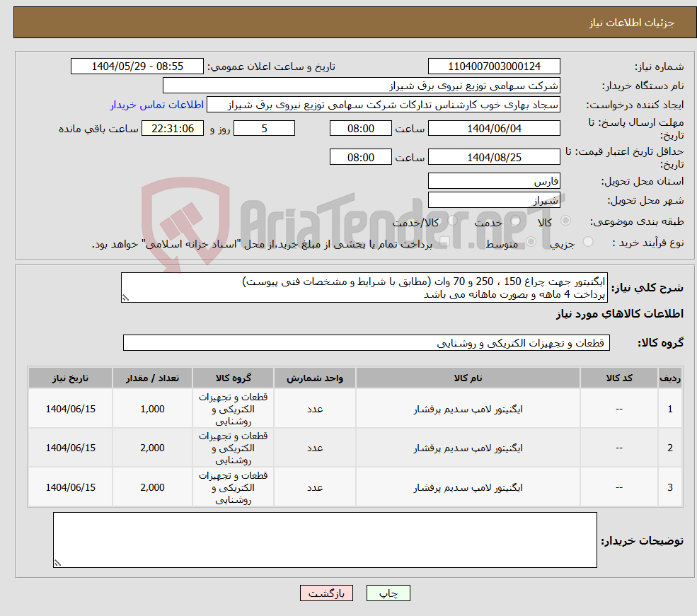
Task: Click the product code cell -- in row 2
Action: [x=619, y=448]
